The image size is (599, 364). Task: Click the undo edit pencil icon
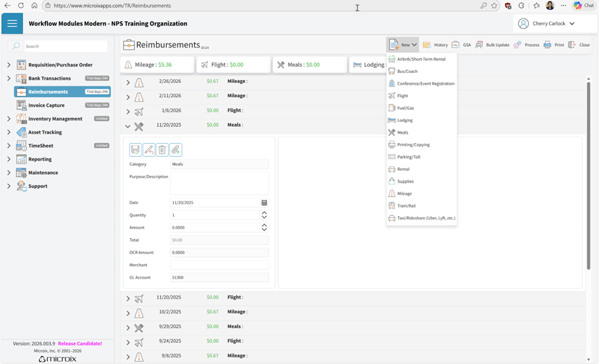point(149,150)
